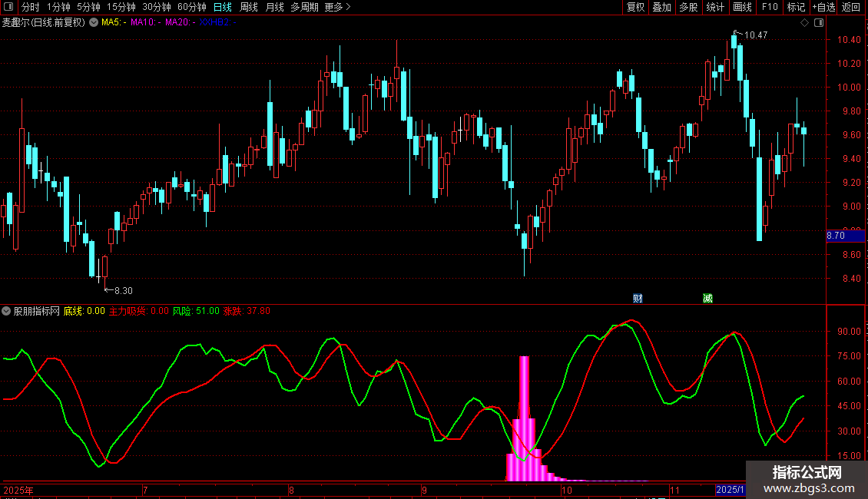Click the highlighted 2025/1 date label
Screen dimensions: 868x499
(730, 490)
